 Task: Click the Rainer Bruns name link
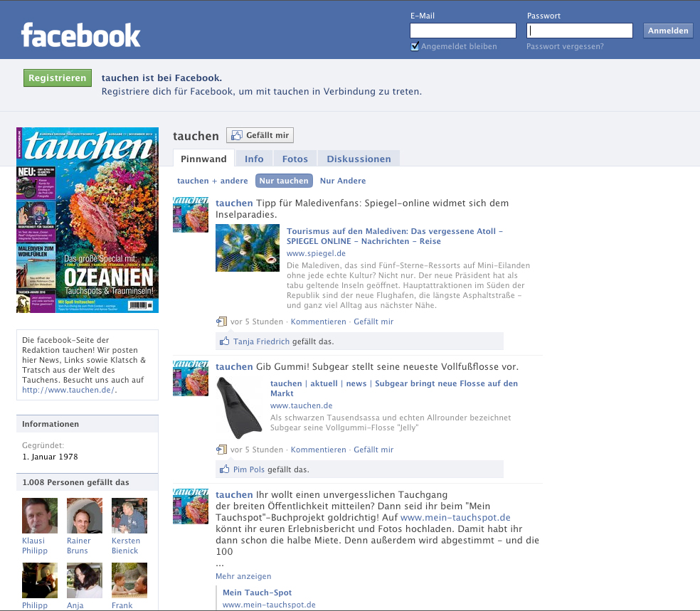pos(78,546)
